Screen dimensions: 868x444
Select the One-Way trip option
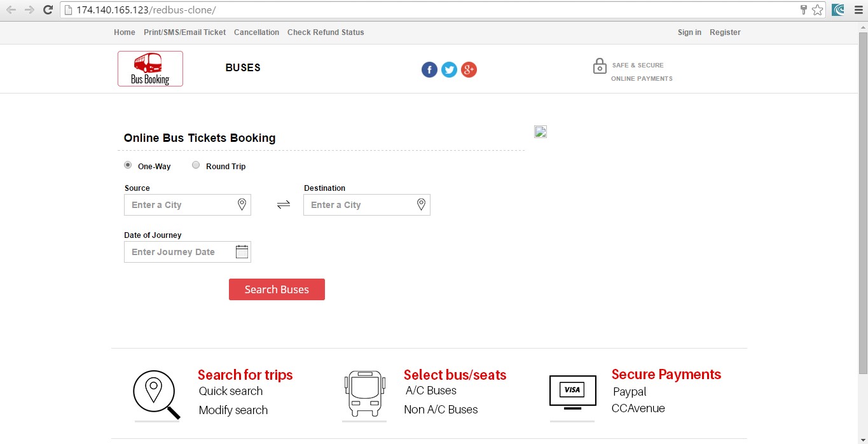tap(128, 164)
